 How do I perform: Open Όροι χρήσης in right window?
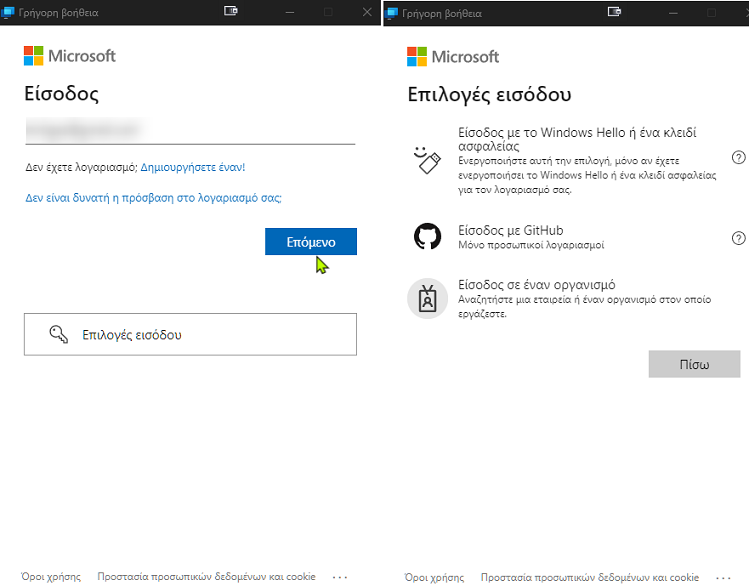[x=434, y=577]
